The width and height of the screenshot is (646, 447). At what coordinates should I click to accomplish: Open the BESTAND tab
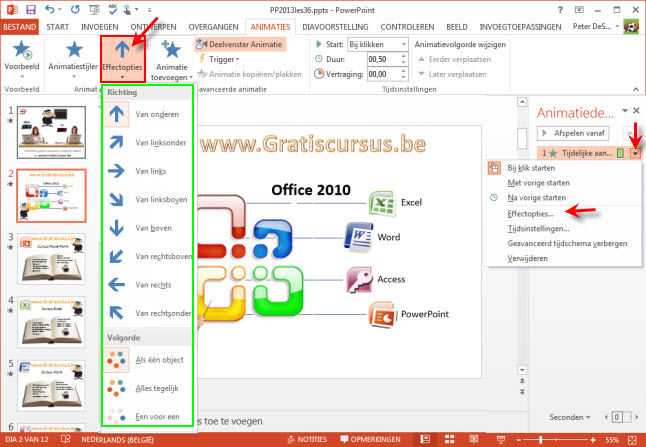[19, 27]
